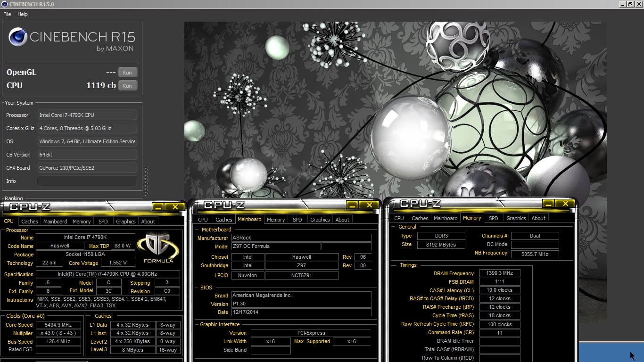Image resolution: width=644 pixels, height=362 pixels.
Task: Minimize the left CPU-Z window
Action: tap(158, 207)
